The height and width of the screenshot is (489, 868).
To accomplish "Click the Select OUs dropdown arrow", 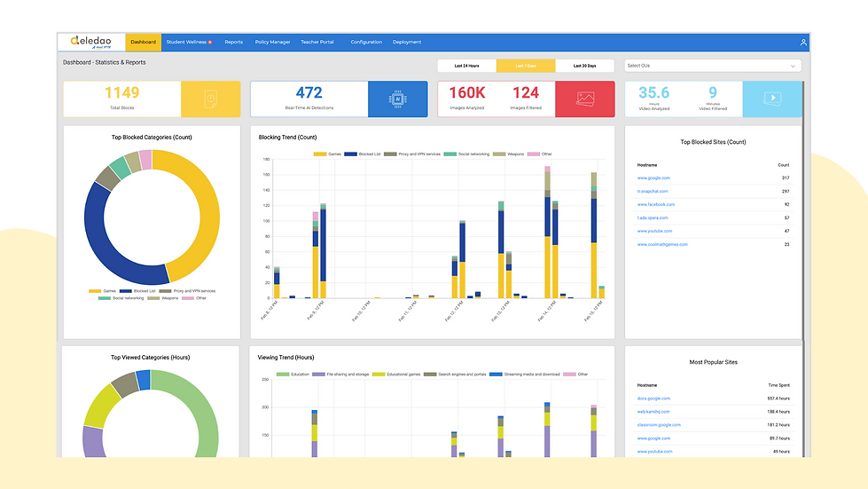I will (x=793, y=66).
